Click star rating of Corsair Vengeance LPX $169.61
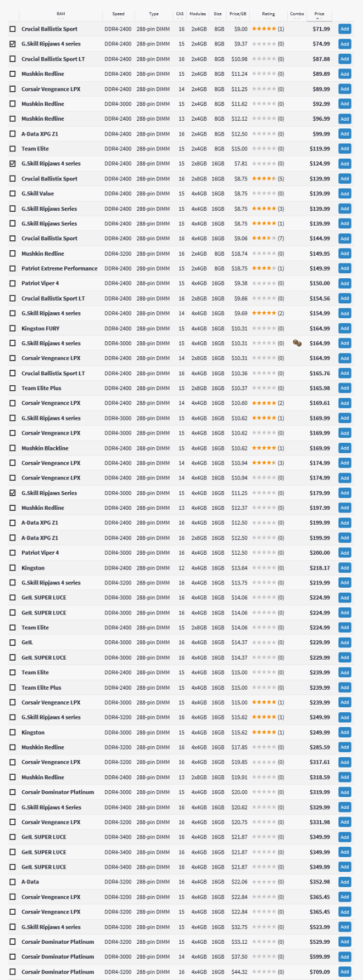The image size is (363, 980). coord(264,403)
